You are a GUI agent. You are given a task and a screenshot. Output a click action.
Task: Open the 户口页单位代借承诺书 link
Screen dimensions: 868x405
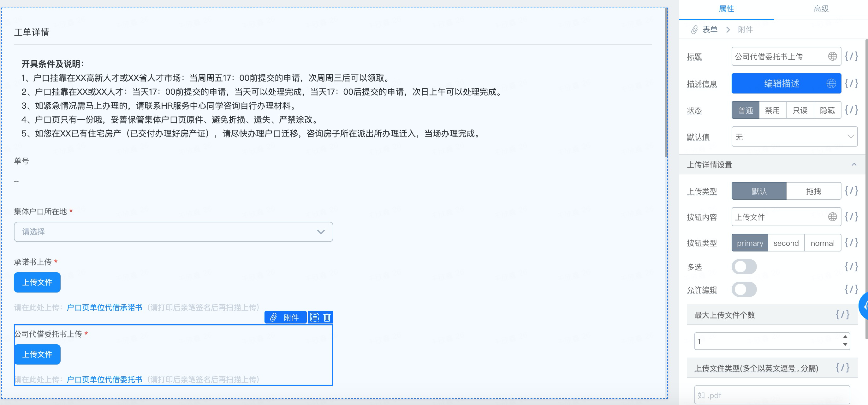[104, 307]
